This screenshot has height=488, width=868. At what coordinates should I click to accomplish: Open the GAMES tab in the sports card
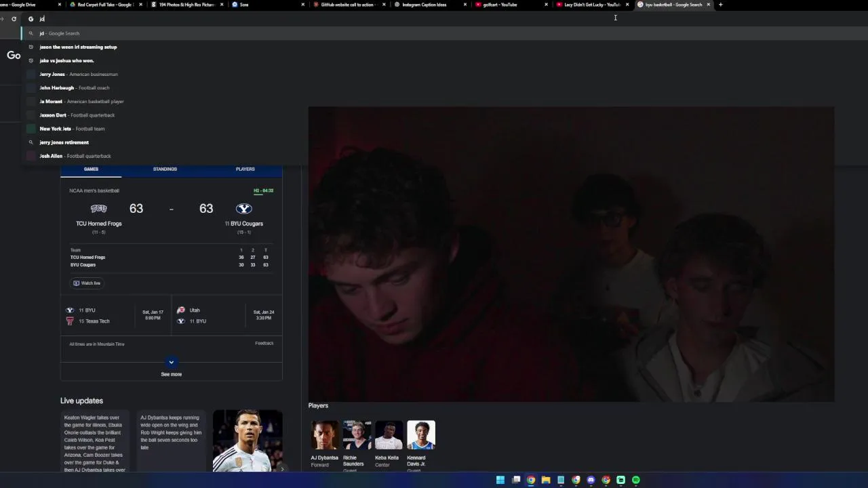pyautogui.click(x=91, y=169)
